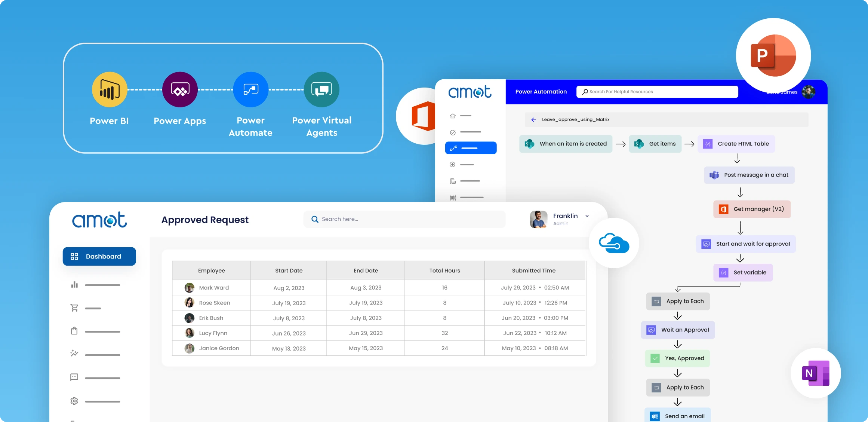
Task: Select the Lucy Flynn employee name
Action: (x=213, y=333)
